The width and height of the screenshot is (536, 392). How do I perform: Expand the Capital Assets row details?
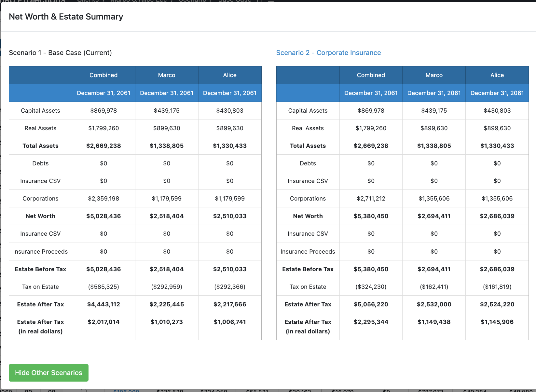click(x=40, y=111)
